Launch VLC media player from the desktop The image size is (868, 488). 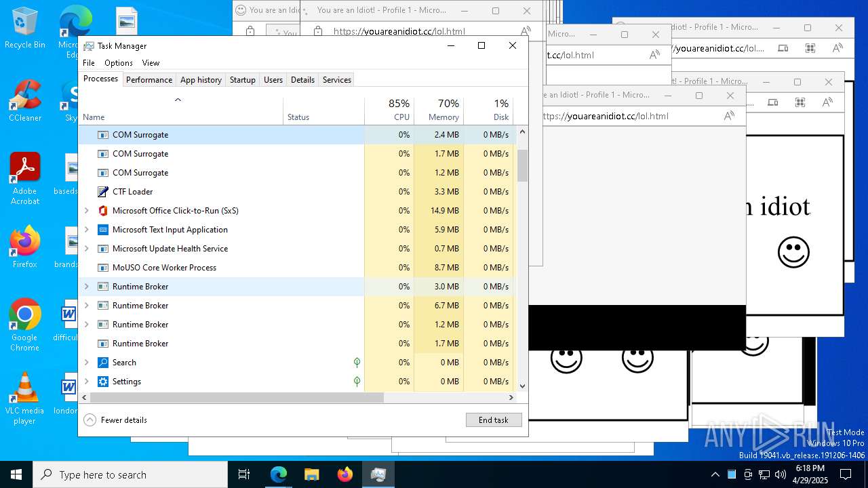[x=25, y=398]
